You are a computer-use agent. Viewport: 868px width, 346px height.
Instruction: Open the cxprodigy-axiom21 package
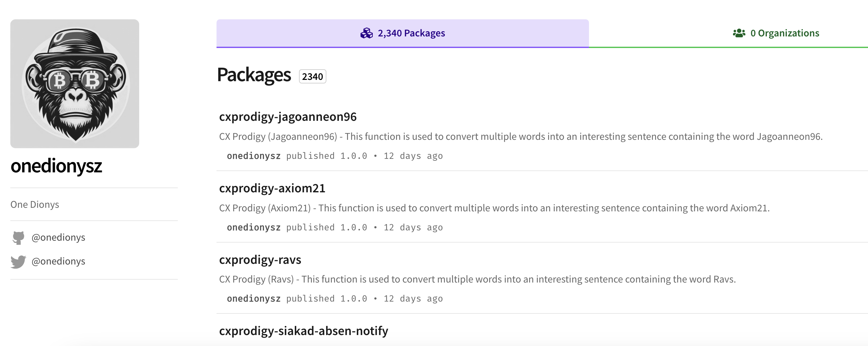pyautogui.click(x=272, y=188)
